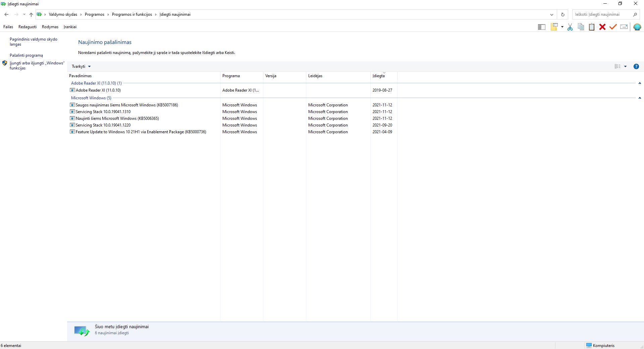
Task: Refresh the Įdiegti naujinimai list
Action: tap(563, 14)
